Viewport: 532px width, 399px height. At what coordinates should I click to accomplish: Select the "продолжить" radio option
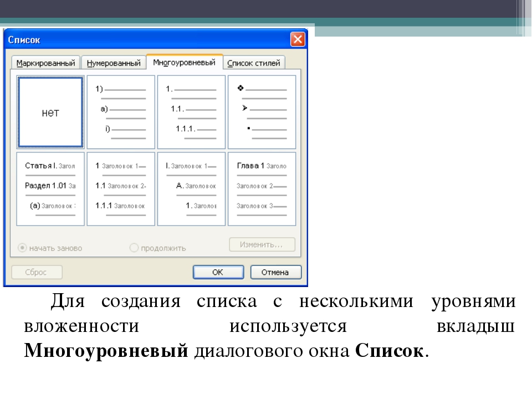click(x=134, y=248)
